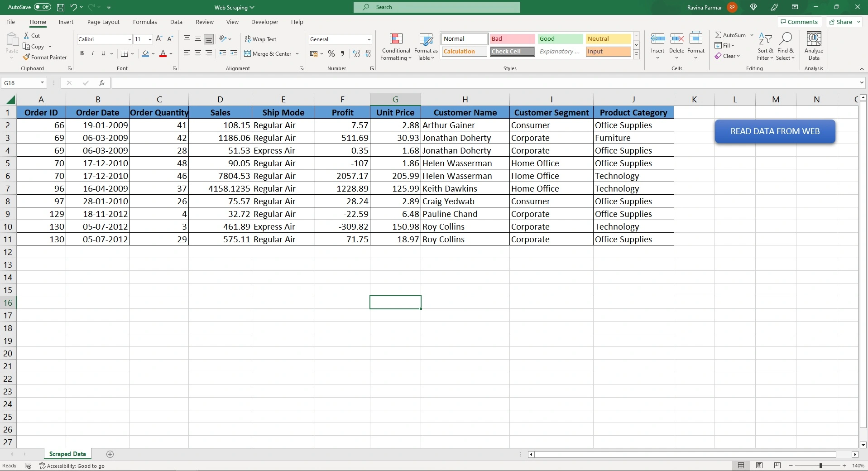868x471 pixels.
Task: Open the Number Format dropdown
Action: pyautogui.click(x=368, y=39)
